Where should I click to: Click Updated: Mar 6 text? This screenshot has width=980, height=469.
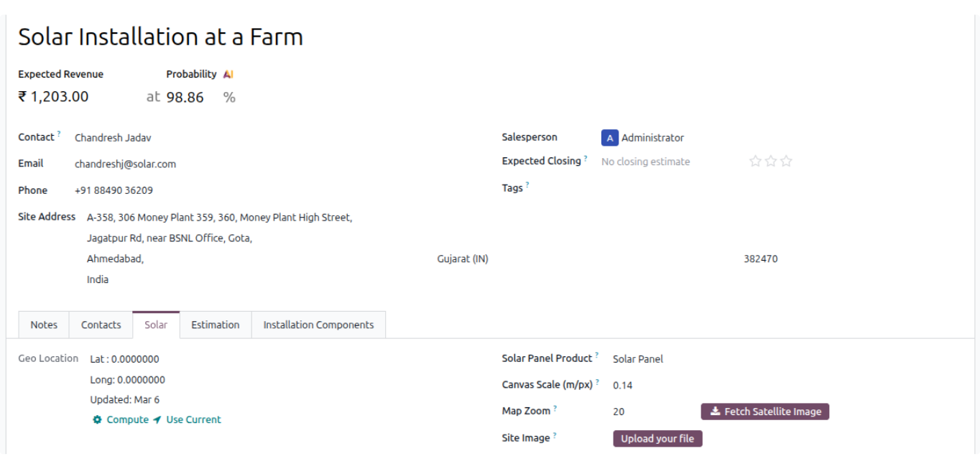[124, 399]
